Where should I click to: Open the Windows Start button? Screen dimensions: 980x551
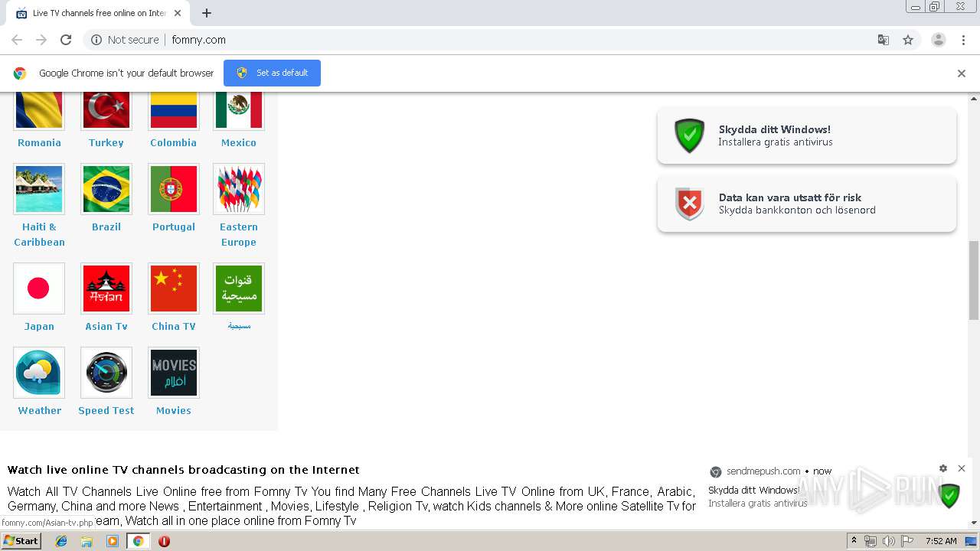[21, 541]
